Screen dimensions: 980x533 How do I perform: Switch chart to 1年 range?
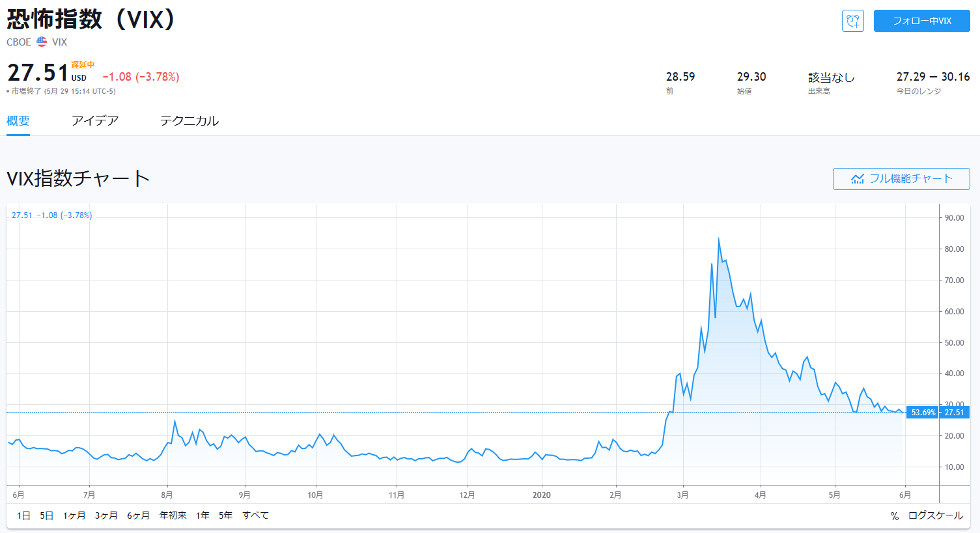coord(203,515)
